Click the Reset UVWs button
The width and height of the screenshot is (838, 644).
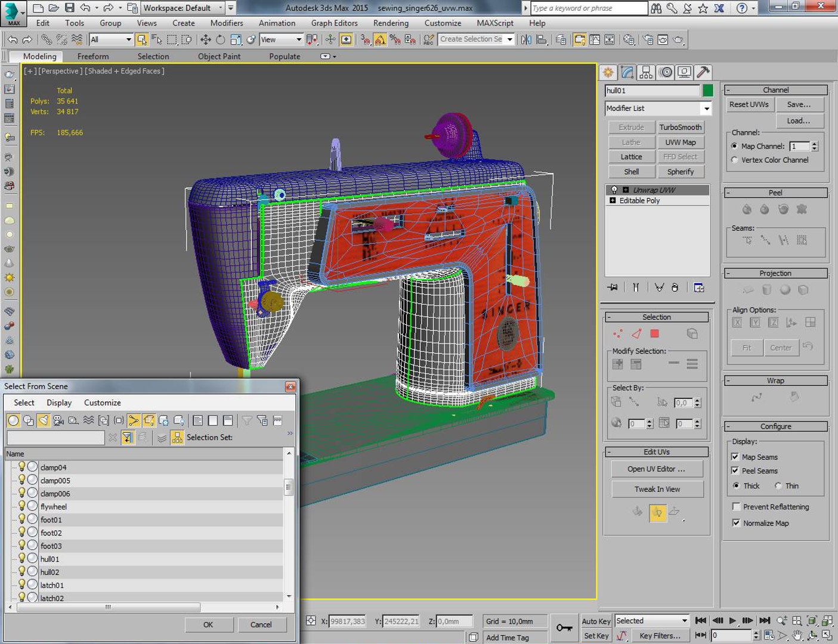pos(749,104)
